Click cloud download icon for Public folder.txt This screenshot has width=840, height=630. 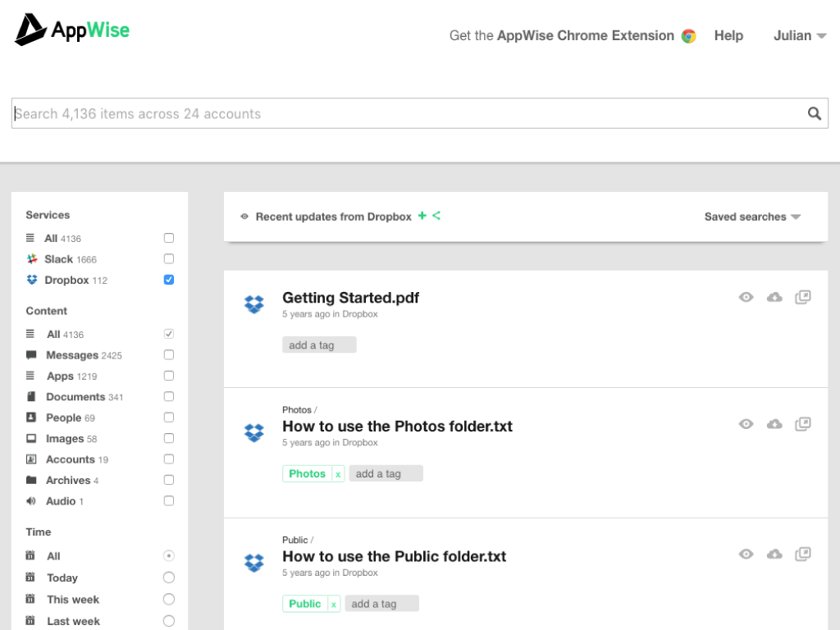pyautogui.click(x=774, y=555)
